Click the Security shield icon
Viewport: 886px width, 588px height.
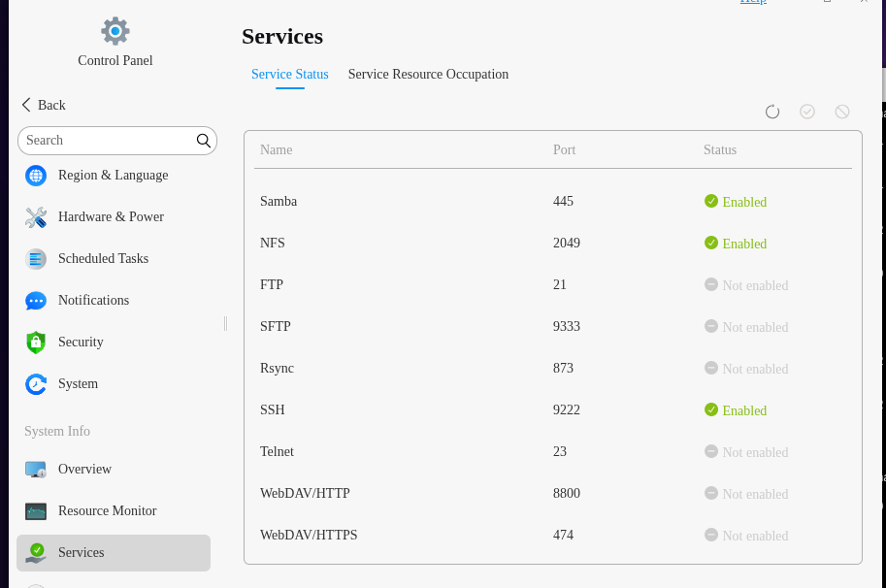click(x=36, y=343)
